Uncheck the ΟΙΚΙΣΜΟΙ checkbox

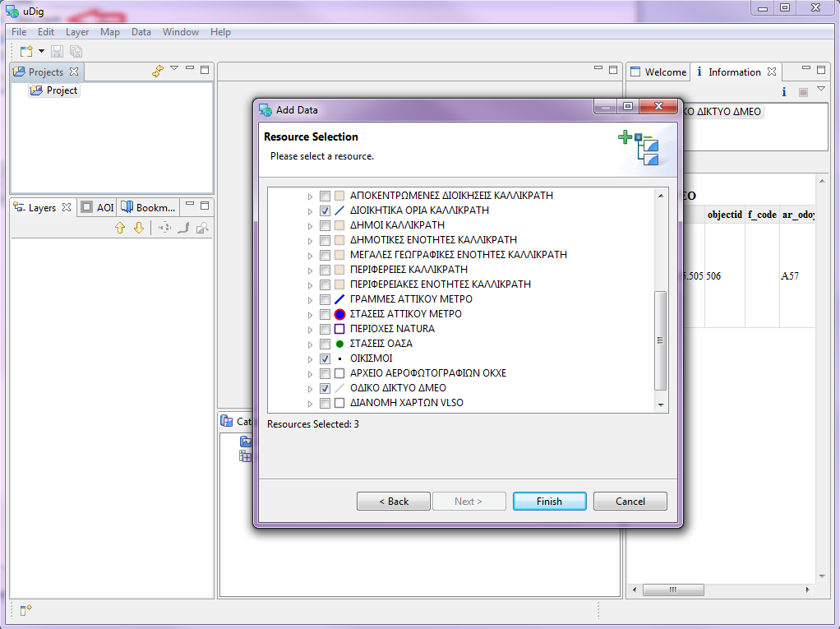pyautogui.click(x=325, y=359)
